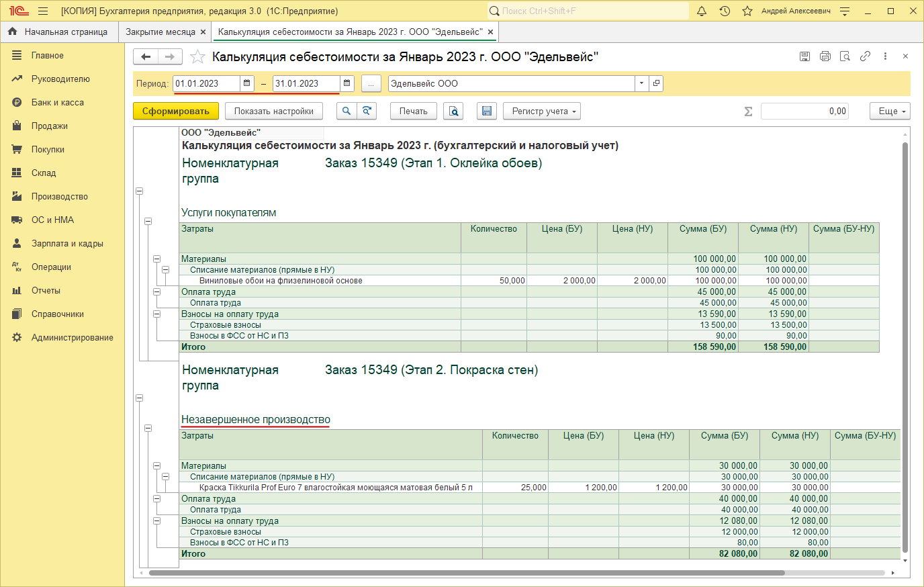Open the Производство section

coord(62,197)
